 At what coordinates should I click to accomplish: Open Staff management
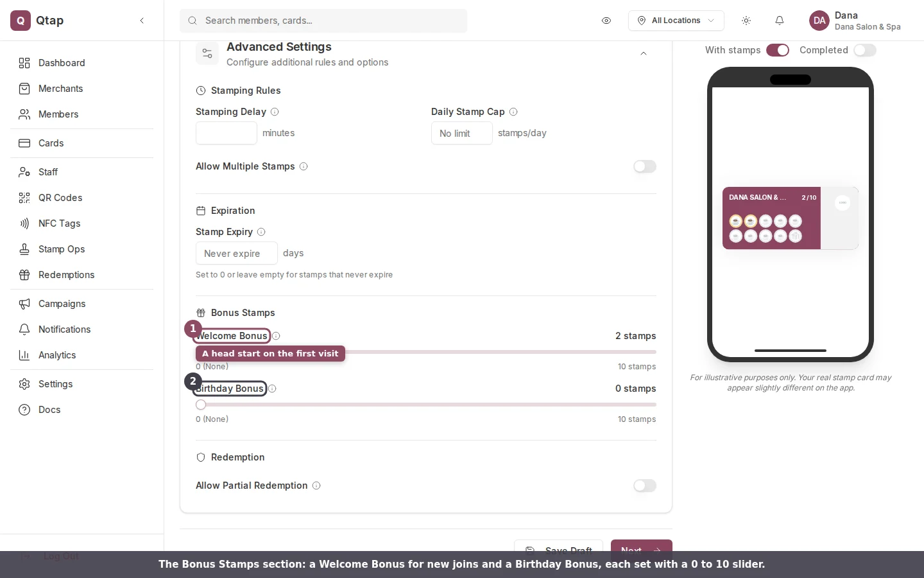[x=81, y=172]
